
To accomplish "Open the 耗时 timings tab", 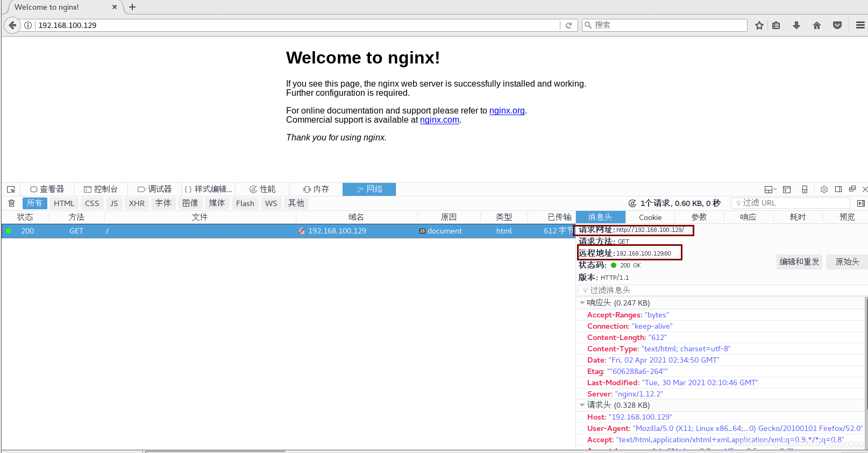I will (x=798, y=217).
